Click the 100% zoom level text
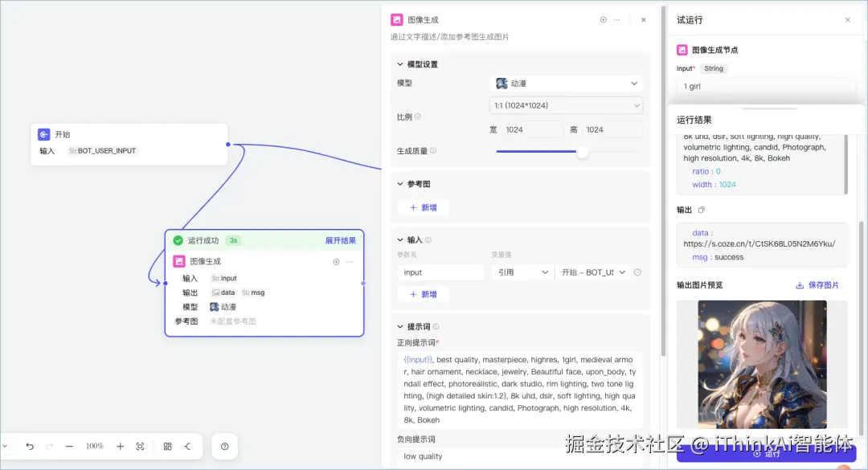Image resolution: width=868 pixels, height=470 pixels. pyautogui.click(x=95, y=446)
